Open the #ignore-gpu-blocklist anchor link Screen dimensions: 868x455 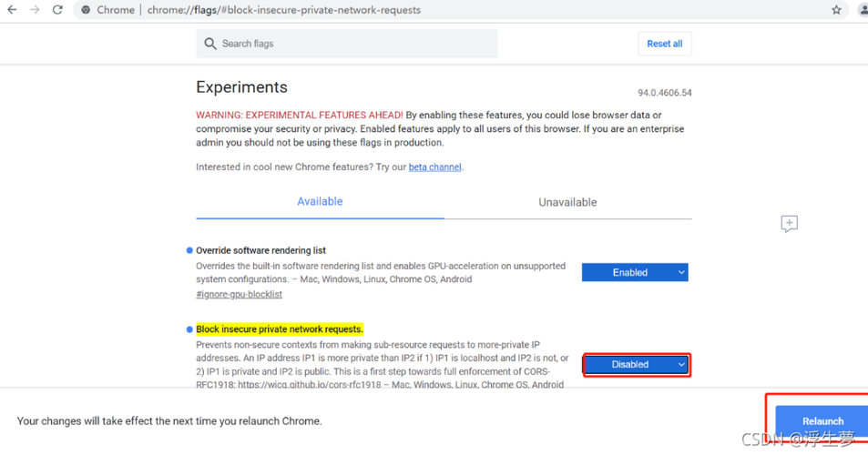coord(239,294)
